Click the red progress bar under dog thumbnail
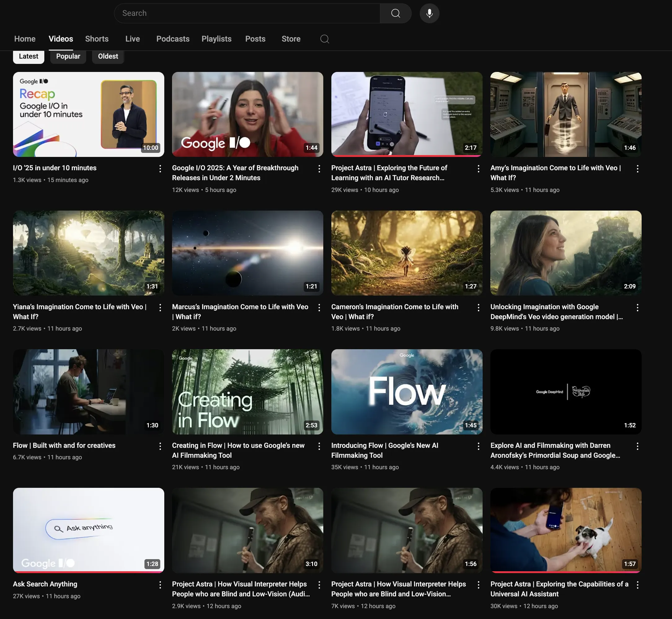This screenshot has height=619, width=672. 566,572
